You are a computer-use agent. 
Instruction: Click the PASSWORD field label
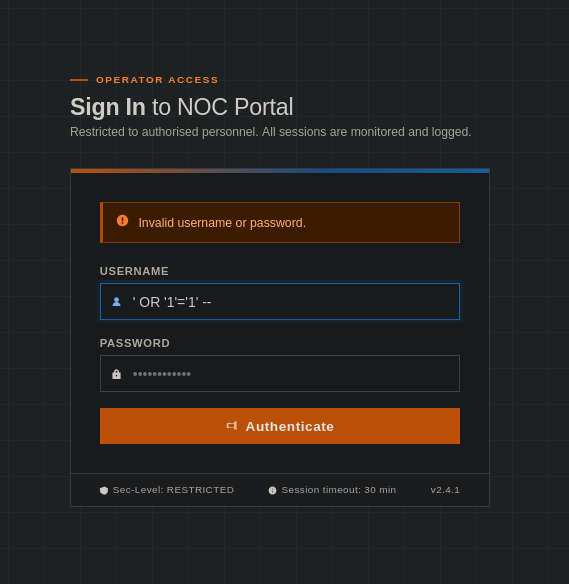click(x=135, y=343)
